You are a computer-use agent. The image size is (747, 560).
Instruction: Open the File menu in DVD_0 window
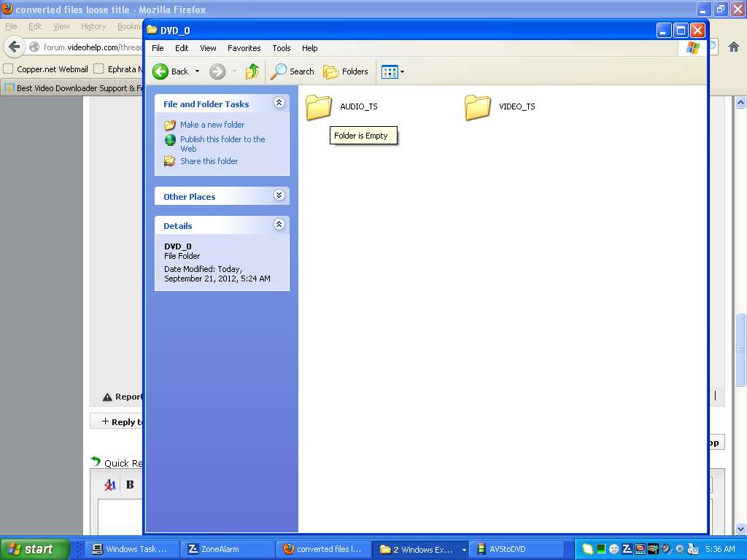point(158,48)
